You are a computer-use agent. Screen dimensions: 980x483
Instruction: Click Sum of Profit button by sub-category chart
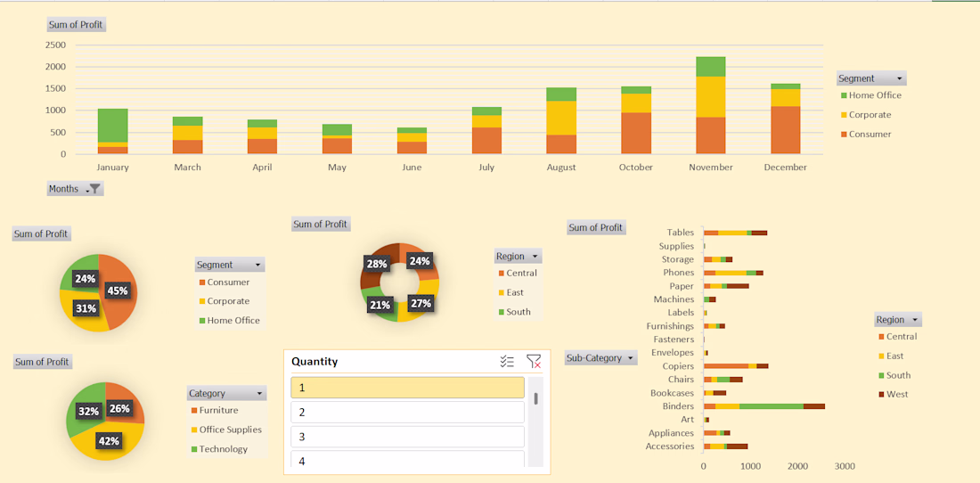coord(596,227)
